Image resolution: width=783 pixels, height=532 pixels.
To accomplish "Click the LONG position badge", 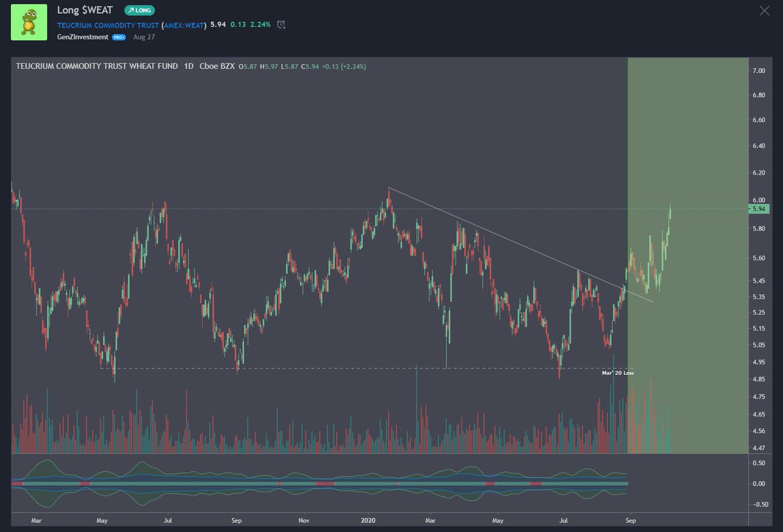I will tap(139, 11).
